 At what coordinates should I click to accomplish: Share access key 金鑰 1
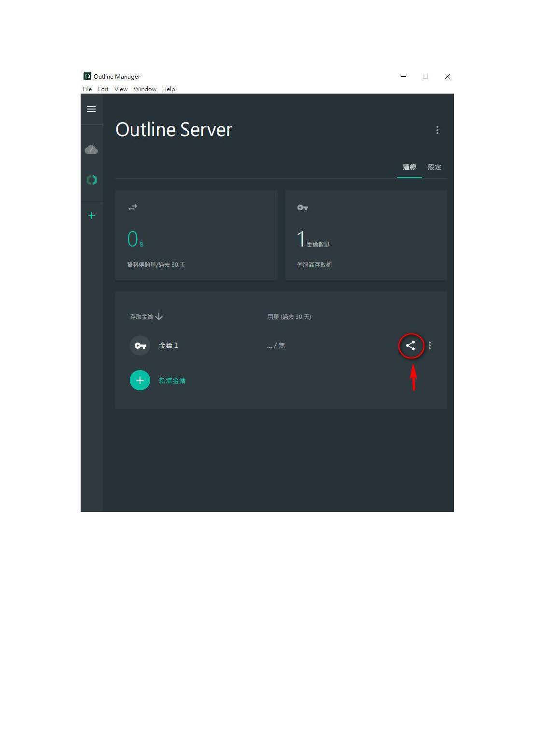click(x=410, y=345)
